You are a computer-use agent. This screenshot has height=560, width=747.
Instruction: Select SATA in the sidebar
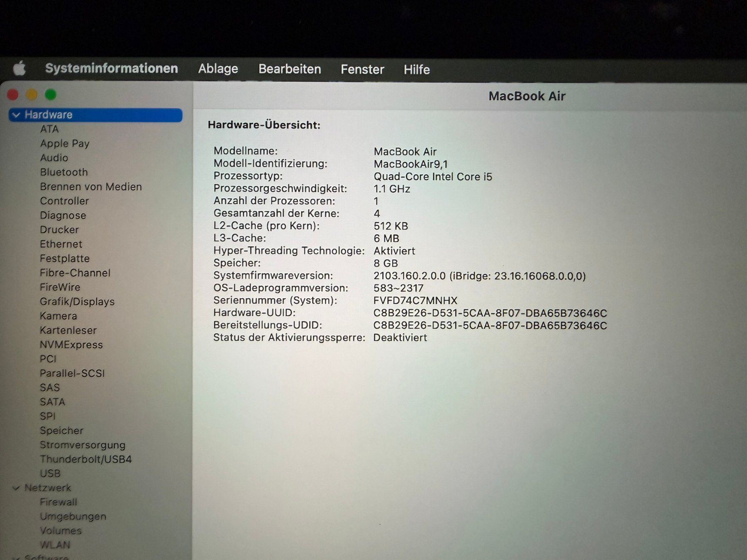(x=52, y=402)
